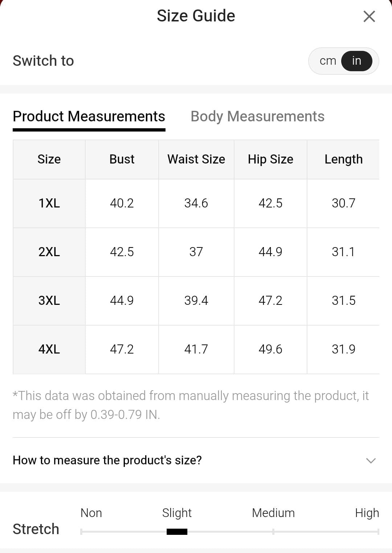Select the "in" inches unit option
392x553 pixels.
[356, 61]
